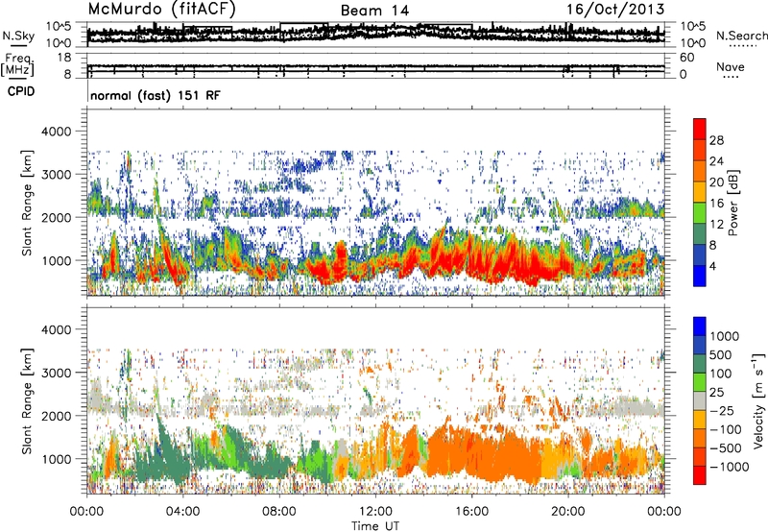The width and height of the screenshot is (768, 532).
Task: Click the 'CPID' row label
Action: tap(21, 91)
